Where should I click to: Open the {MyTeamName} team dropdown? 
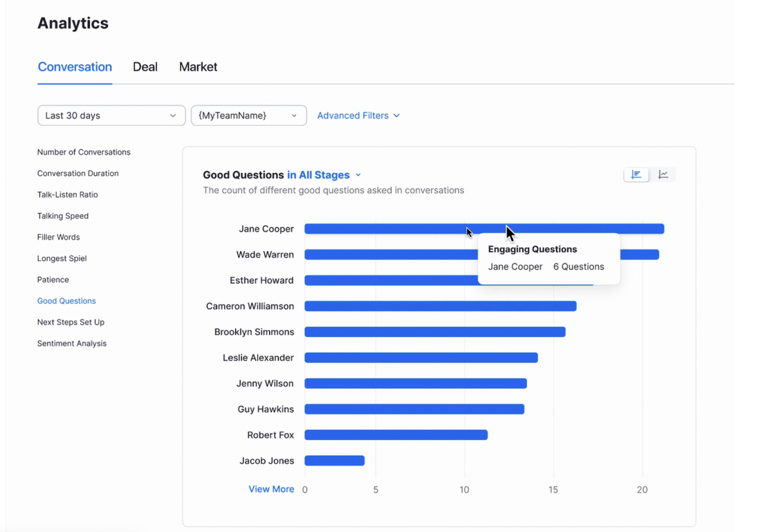[x=249, y=116]
